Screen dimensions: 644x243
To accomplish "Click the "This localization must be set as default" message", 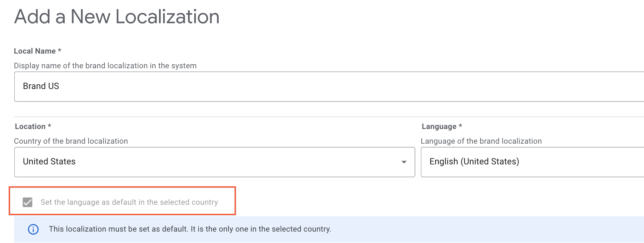I will pyautogui.click(x=190, y=229).
